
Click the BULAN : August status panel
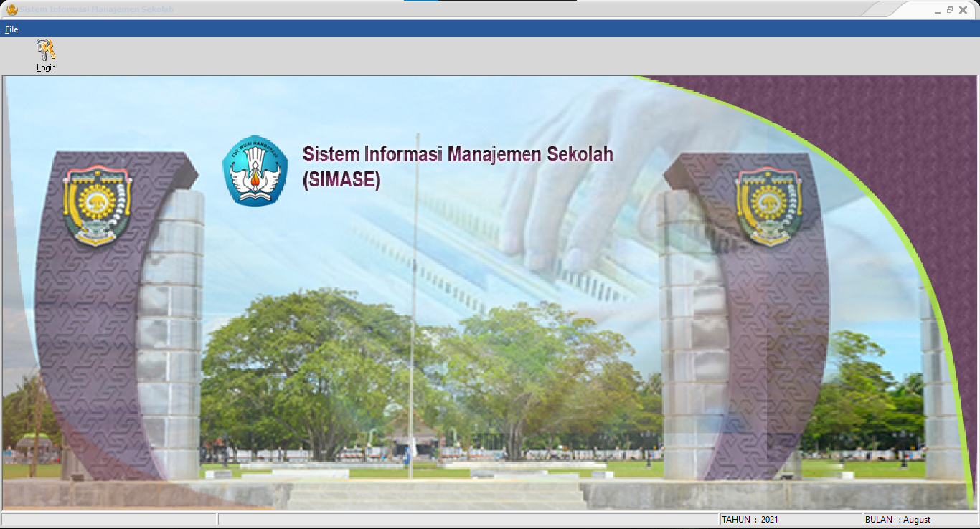[x=920, y=520]
